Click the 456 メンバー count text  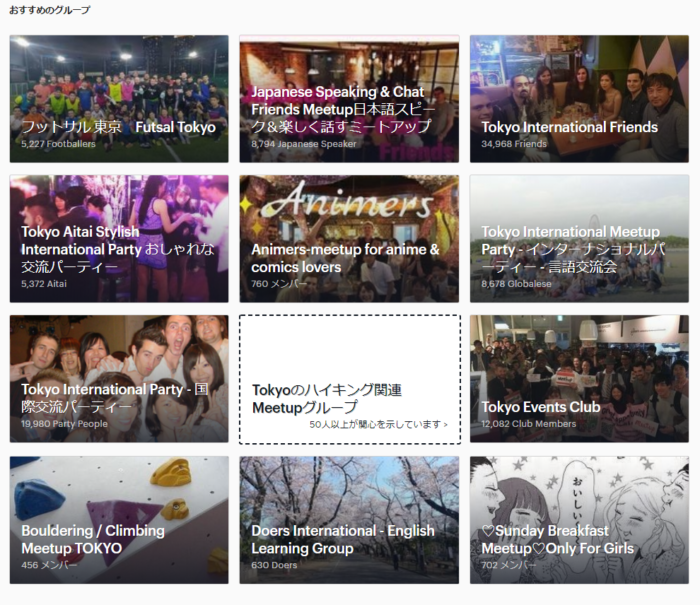click(49, 565)
